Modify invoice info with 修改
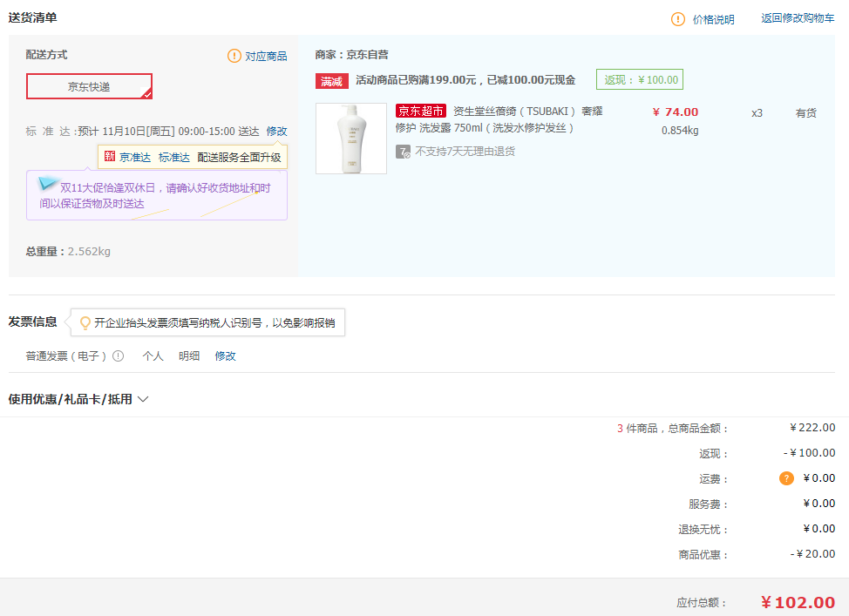This screenshot has width=849, height=616. [225, 356]
